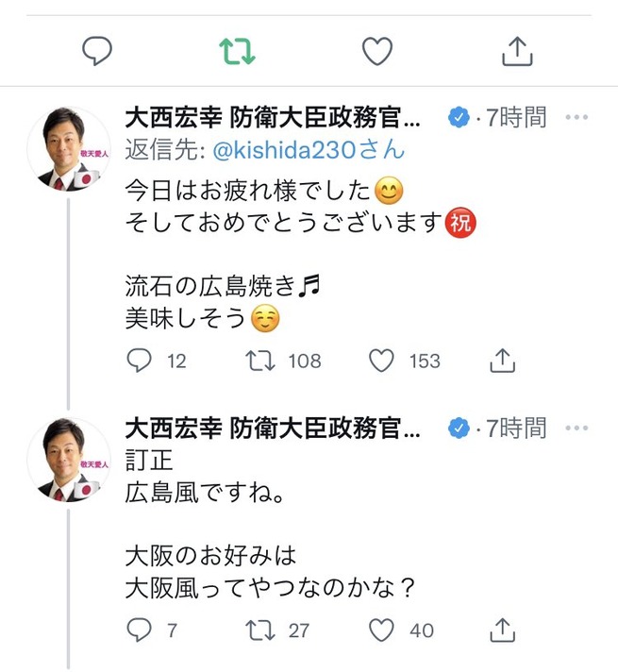Screen dimensions: 618x672
Task: Share the second tweet about 大阪風
Action: (x=503, y=630)
